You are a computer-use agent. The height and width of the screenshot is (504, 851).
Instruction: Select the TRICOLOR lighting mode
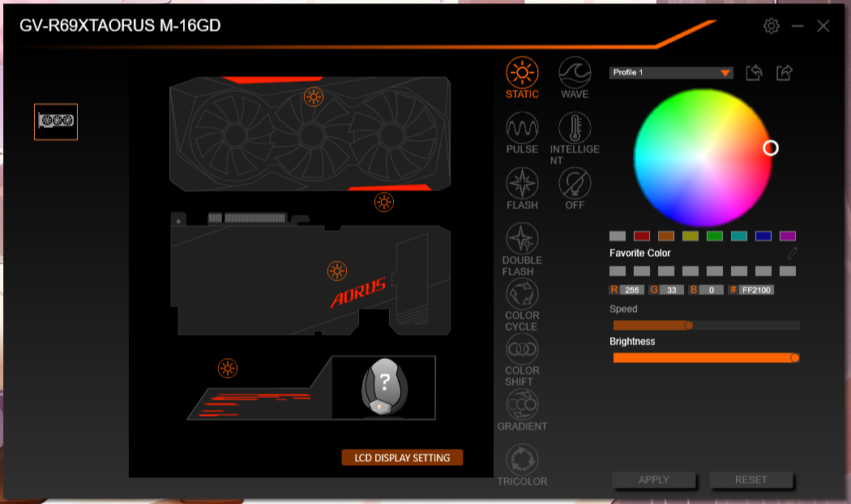tap(522, 465)
